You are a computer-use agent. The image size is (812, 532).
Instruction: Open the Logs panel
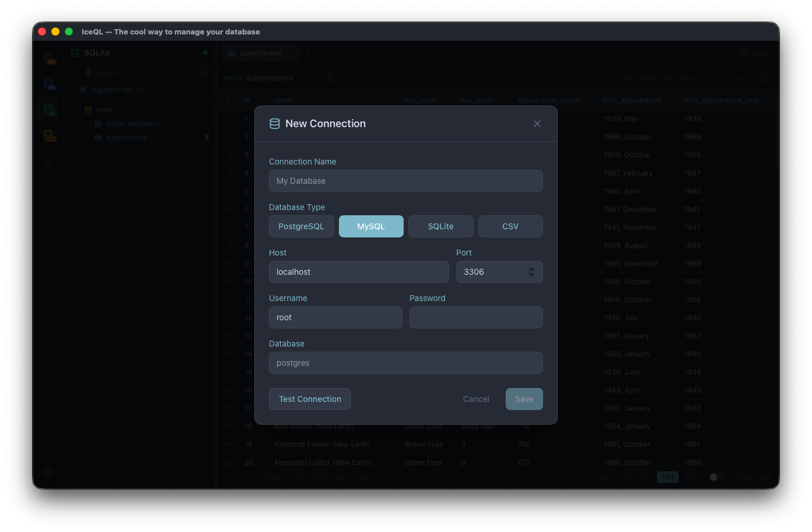pyautogui.click(x=754, y=53)
